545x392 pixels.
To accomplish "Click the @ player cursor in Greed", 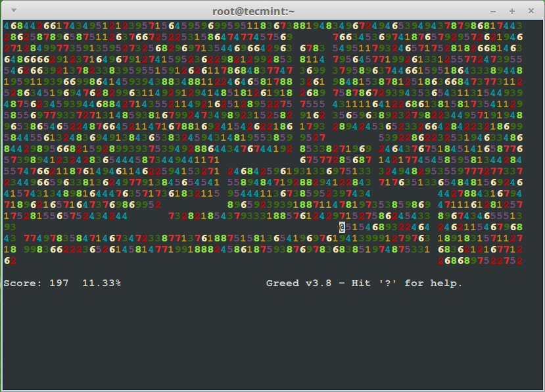I will 342,227.
